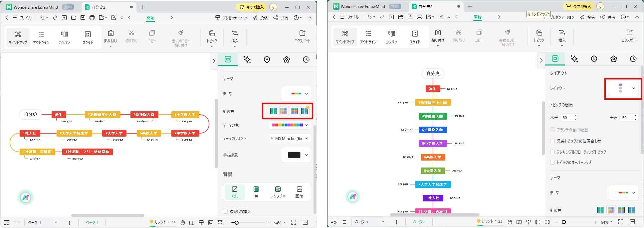Click the outline-locate icon at left window status bar start

7,223
